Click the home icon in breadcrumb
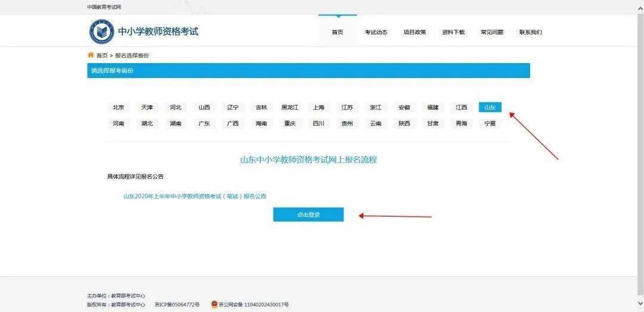The width and height of the screenshot is (644, 312). (91, 55)
